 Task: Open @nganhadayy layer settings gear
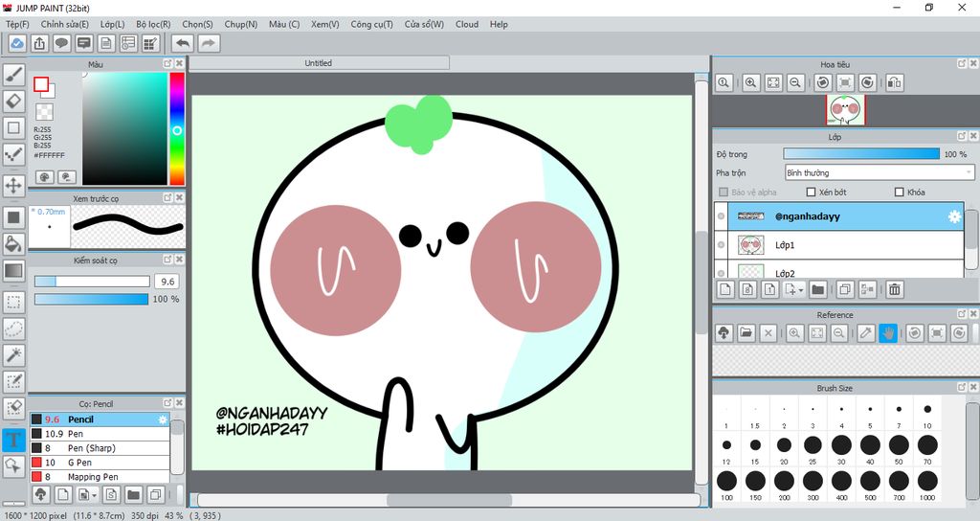click(954, 216)
